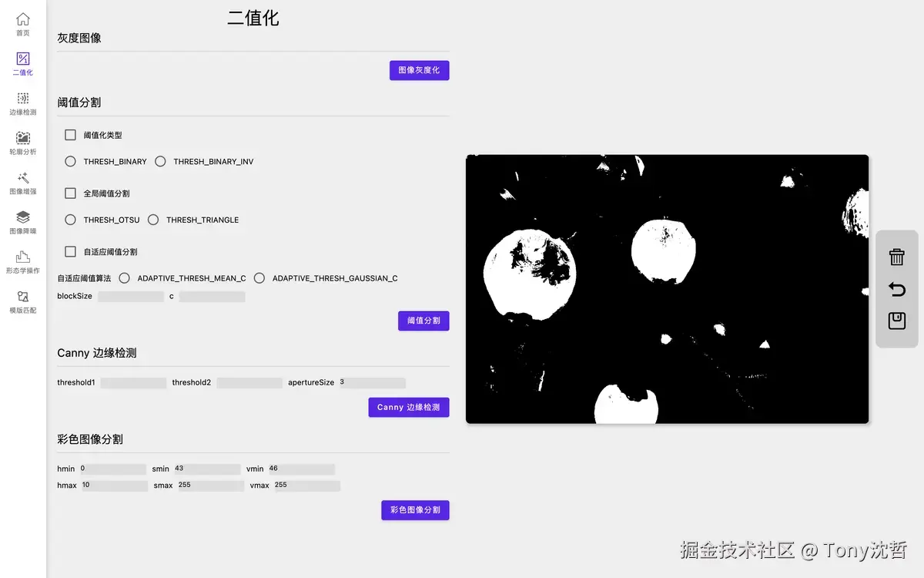Select the 二值化 binarization sidebar icon
Viewport: 924px width, 578px height.
click(x=22, y=63)
